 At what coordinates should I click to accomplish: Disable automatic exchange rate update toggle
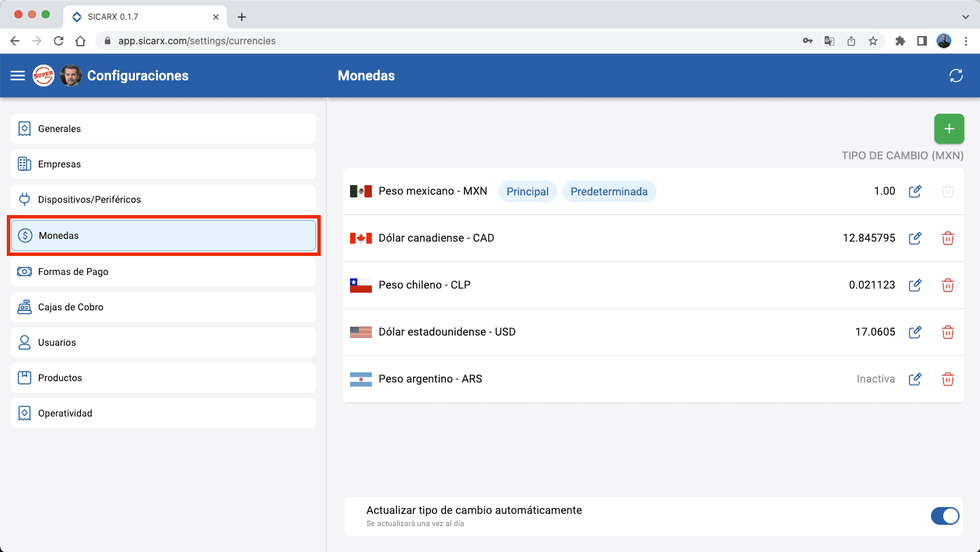point(945,516)
